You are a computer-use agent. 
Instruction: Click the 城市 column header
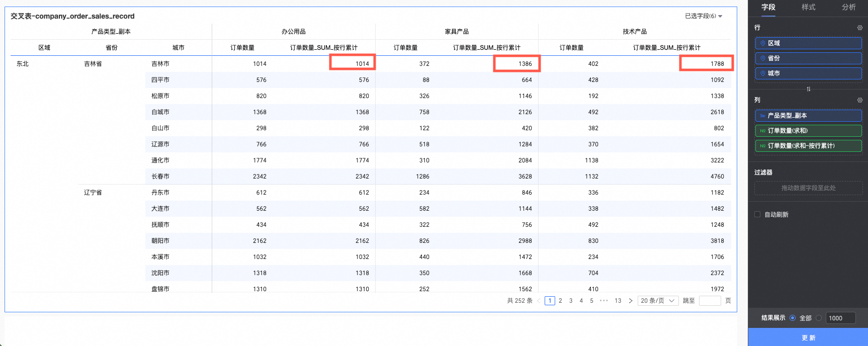(x=179, y=48)
